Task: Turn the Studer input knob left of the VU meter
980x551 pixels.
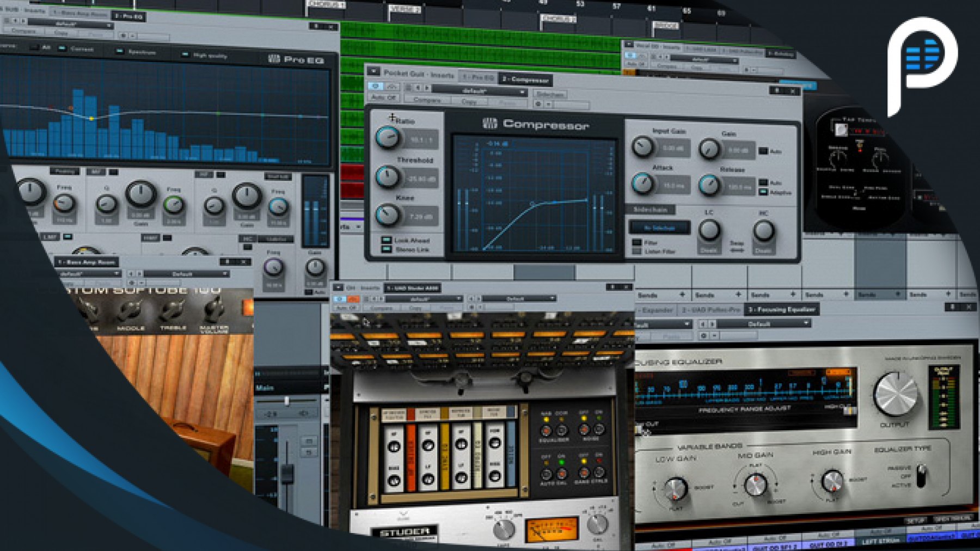Action: point(504,529)
